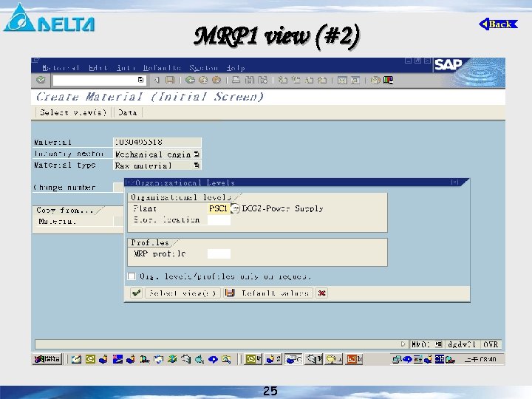
Task: Open the command field history dropdown
Action: [141, 80]
